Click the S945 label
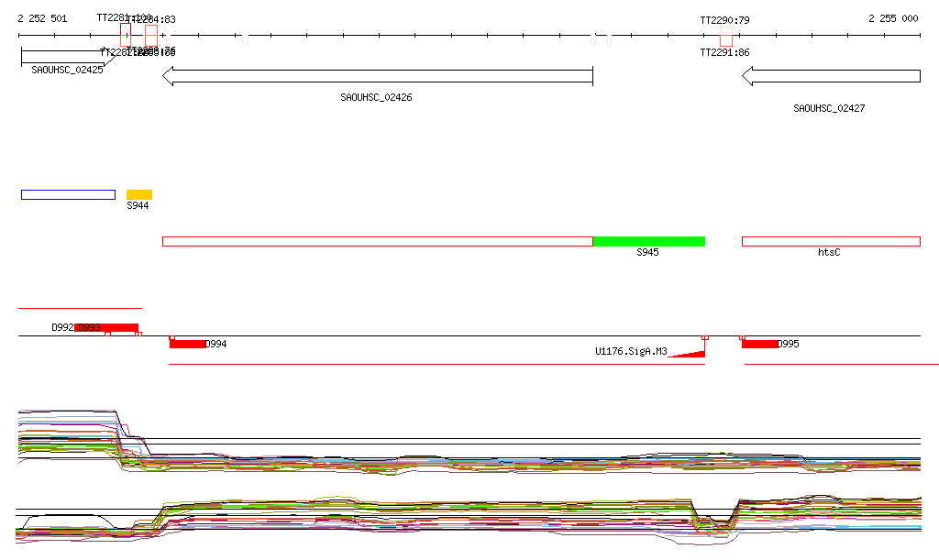 [x=647, y=252]
